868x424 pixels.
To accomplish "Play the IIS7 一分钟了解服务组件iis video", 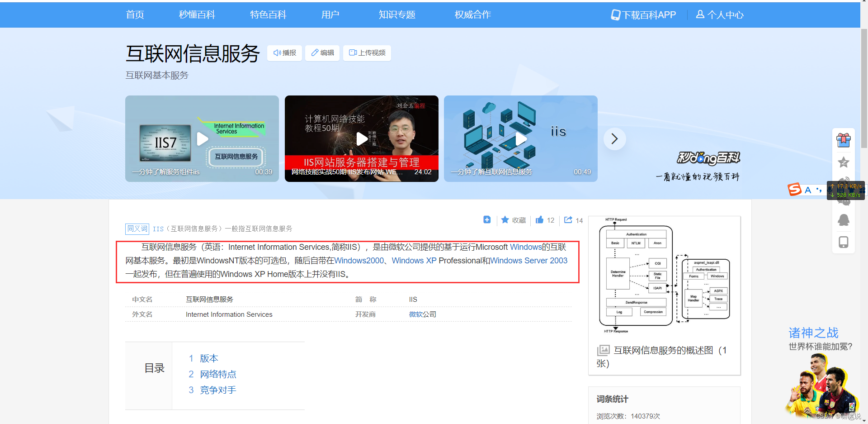I will [202, 138].
